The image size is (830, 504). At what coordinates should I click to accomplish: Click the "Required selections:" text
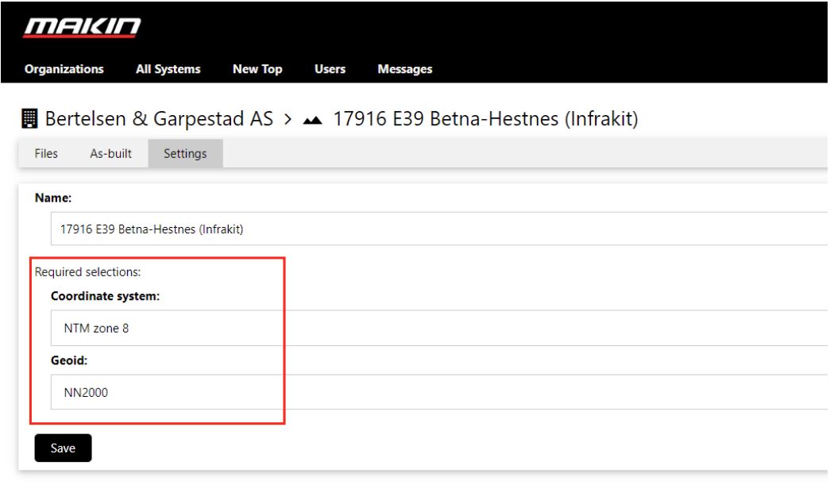tap(87, 272)
